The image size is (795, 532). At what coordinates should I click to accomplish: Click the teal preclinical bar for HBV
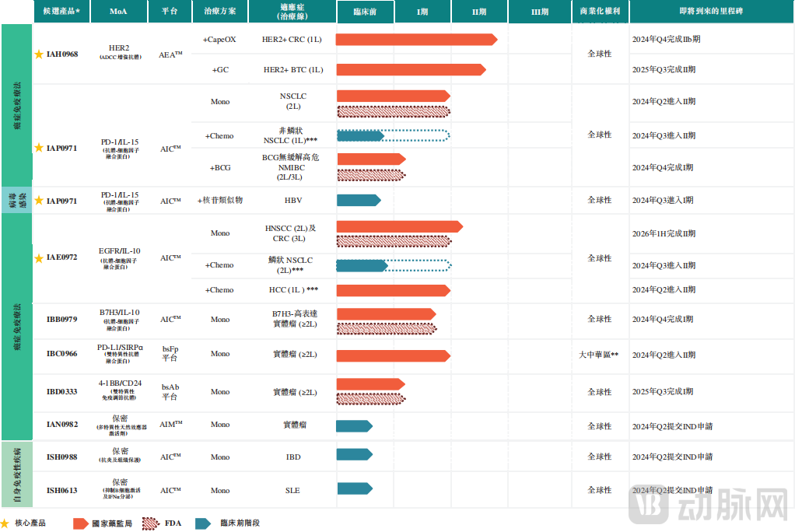pos(358,200)
